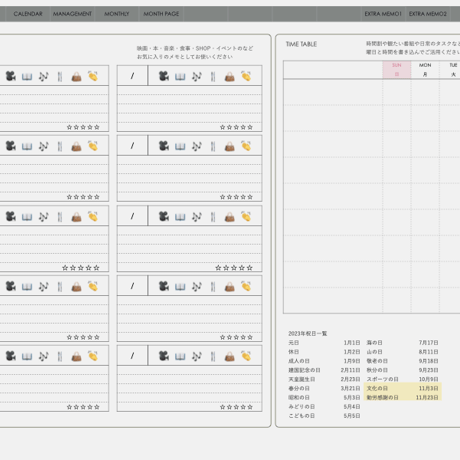This screenshot has height=460, width=460.
Task: Click the スポーツの日 holiday entry
Action: 382,379
